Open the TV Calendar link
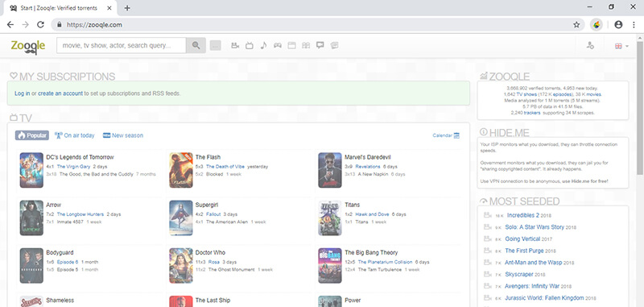The image size is (644, 307). click(x=446, y=135)
